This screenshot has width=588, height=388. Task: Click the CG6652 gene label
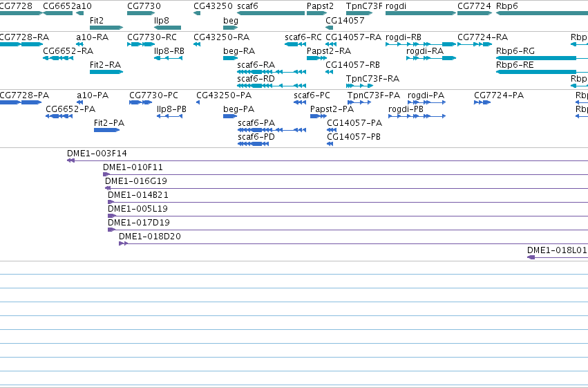point(60,6)
